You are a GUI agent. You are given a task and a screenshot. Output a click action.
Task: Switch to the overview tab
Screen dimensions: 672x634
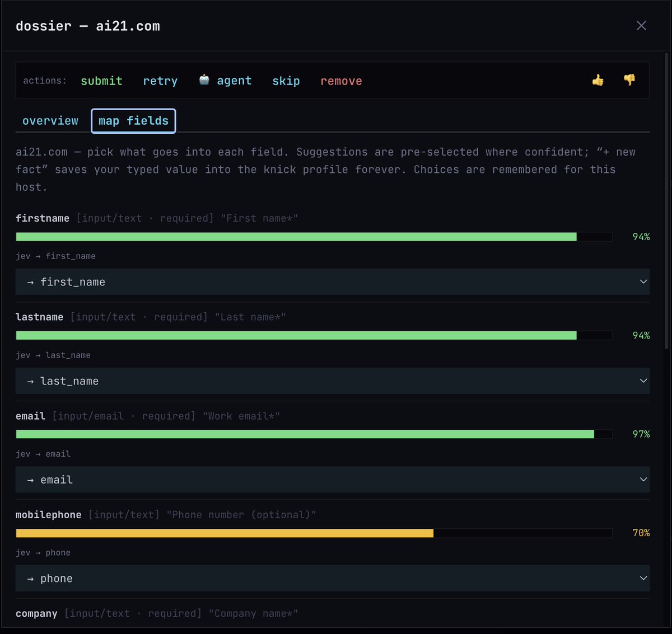click(50, 121)
